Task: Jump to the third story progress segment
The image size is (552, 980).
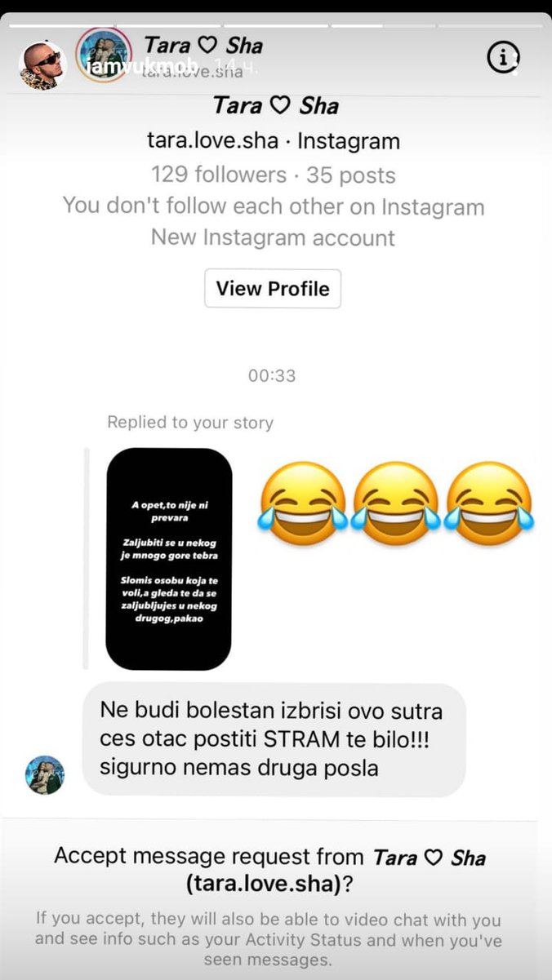Action: (276, 25)
